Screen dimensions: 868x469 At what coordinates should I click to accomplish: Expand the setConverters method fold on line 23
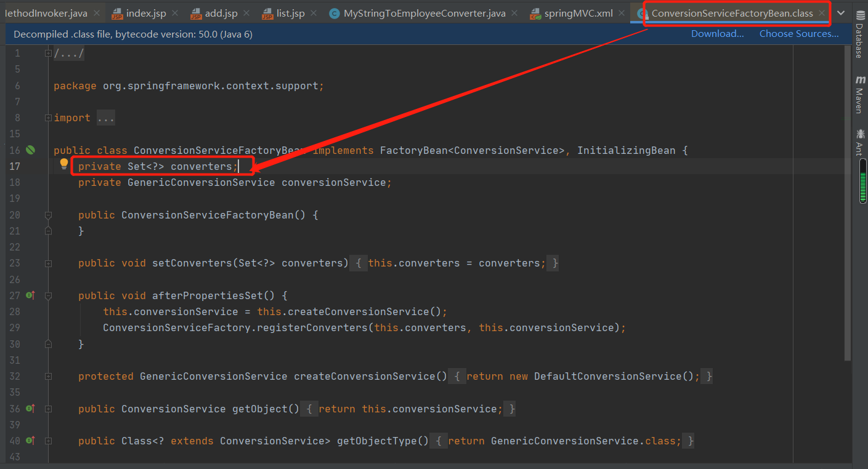coord(48,263)
